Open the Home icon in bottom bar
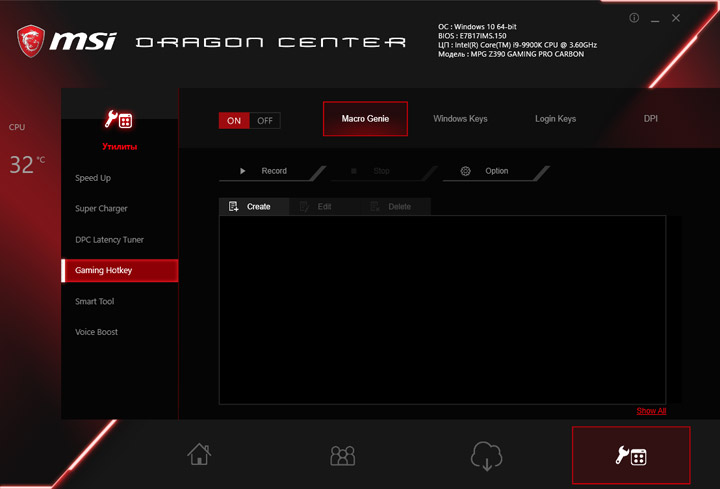This screenshot has height=489, width=720. coord(199,454)
